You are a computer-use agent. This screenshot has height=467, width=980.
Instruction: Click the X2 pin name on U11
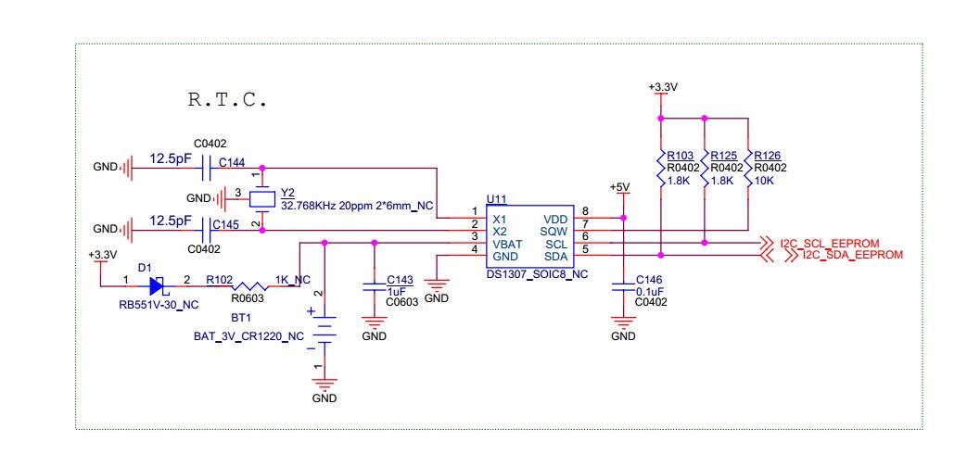coord(499,231)
